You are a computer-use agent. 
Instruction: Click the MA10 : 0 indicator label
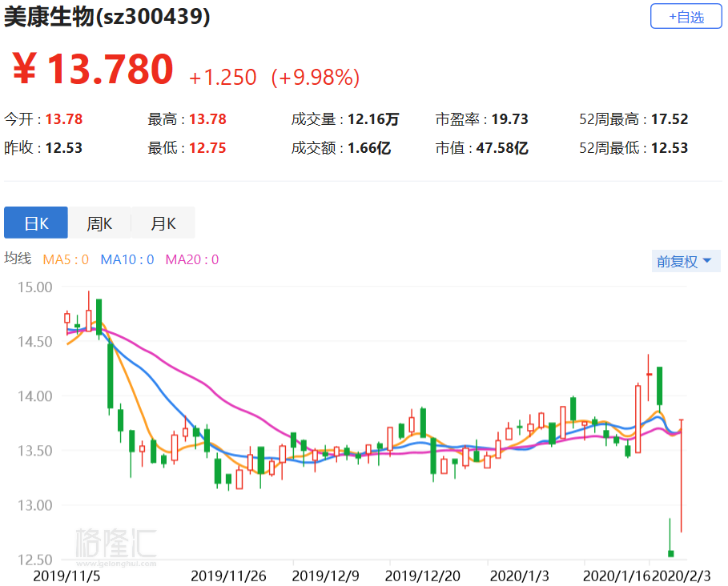pyautogui.click(x=127, y=259)
